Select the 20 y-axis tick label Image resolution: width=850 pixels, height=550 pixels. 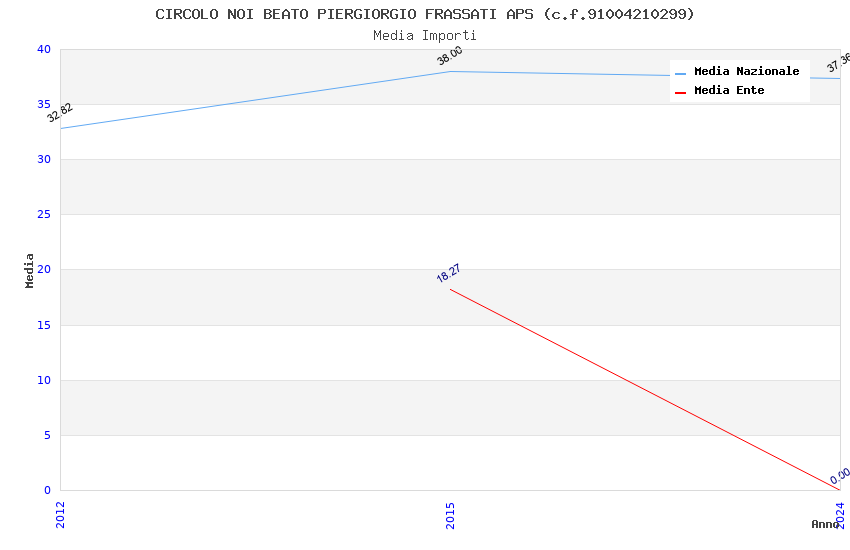(x=43, y=270)
